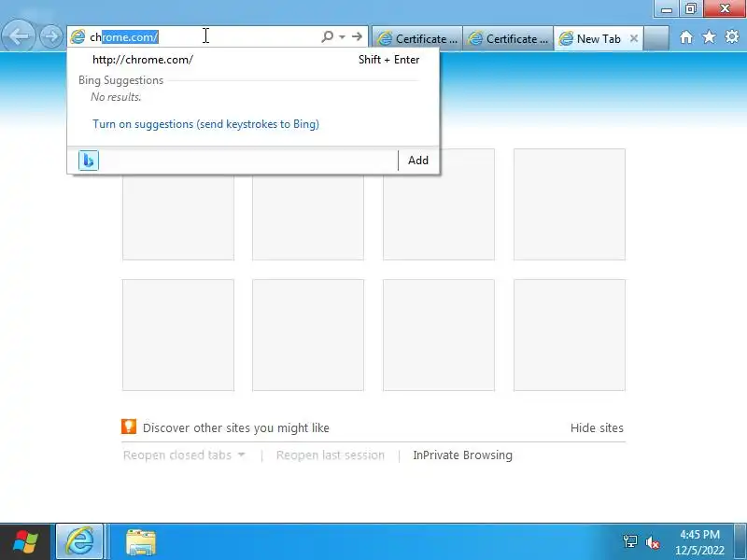Click Reopen last session link
This screenshot has height=560, width=747.
331,455
